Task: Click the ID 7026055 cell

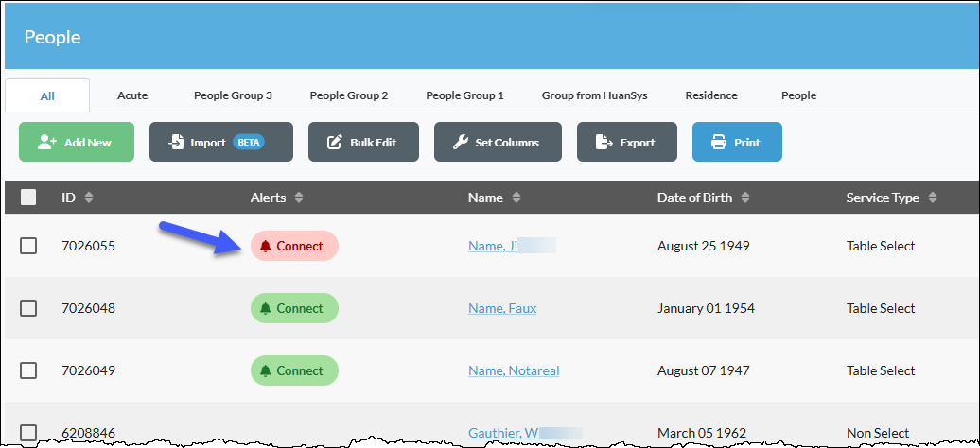Action: (88, 246)
